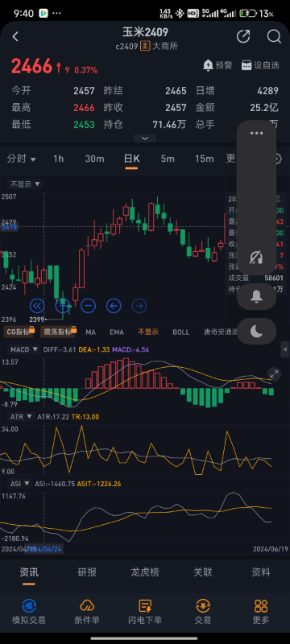This screenshot has width=290, height=644.
Task: Open 条件单 conditional order
Action: [x=87, y=612]
